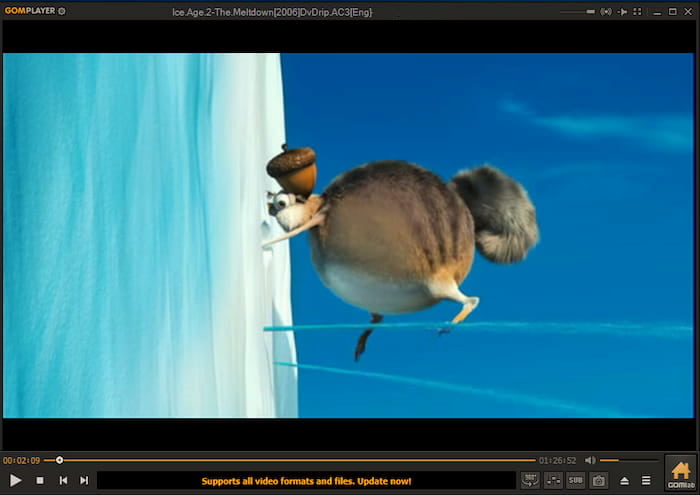700x495 pixels.
Task: Click the total duration 01:26:52
Action: (x=557, y=460)
